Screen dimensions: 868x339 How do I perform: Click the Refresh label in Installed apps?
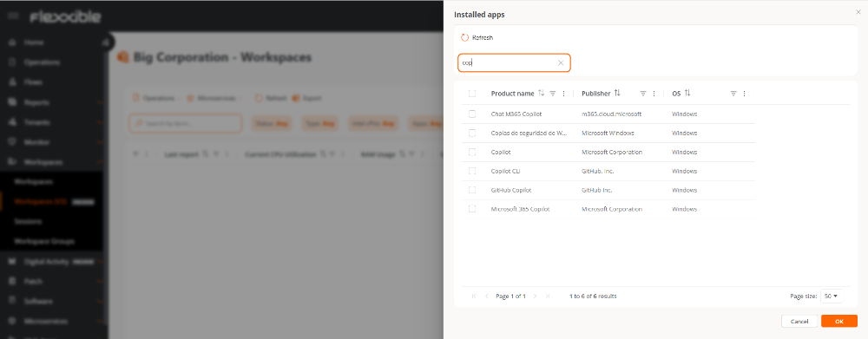point(482,37)
